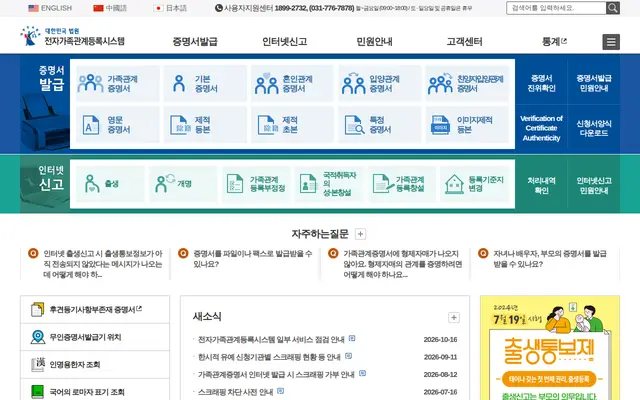Open 국어의 로마자 표기 조회 item
Screen dimensions: 640x400
tap(95, 391)
